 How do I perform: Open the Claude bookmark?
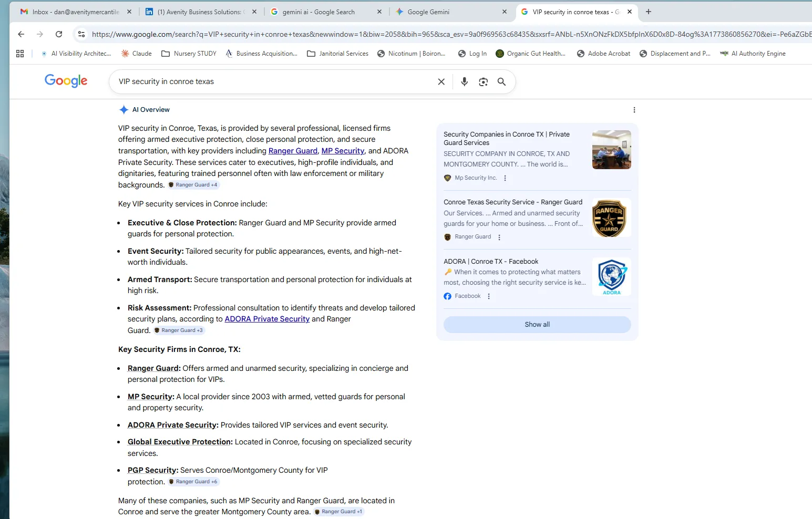[x=137, y=54]
